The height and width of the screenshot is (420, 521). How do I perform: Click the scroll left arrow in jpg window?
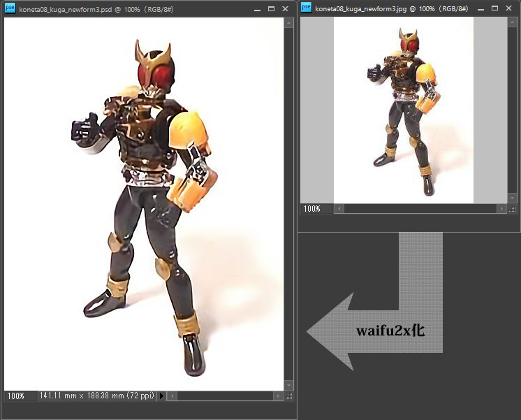(339, 209)
